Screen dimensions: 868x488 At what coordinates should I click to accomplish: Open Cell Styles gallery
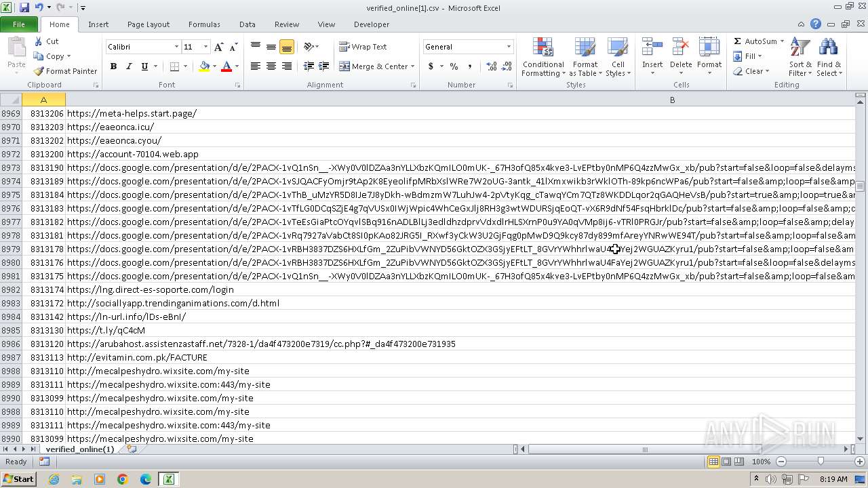click(x=618, y=58)
